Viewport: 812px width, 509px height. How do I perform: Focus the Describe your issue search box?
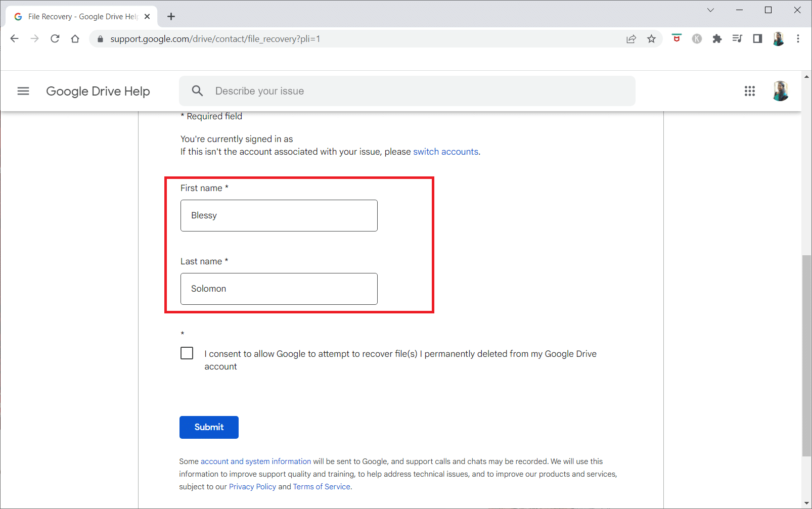407,91
